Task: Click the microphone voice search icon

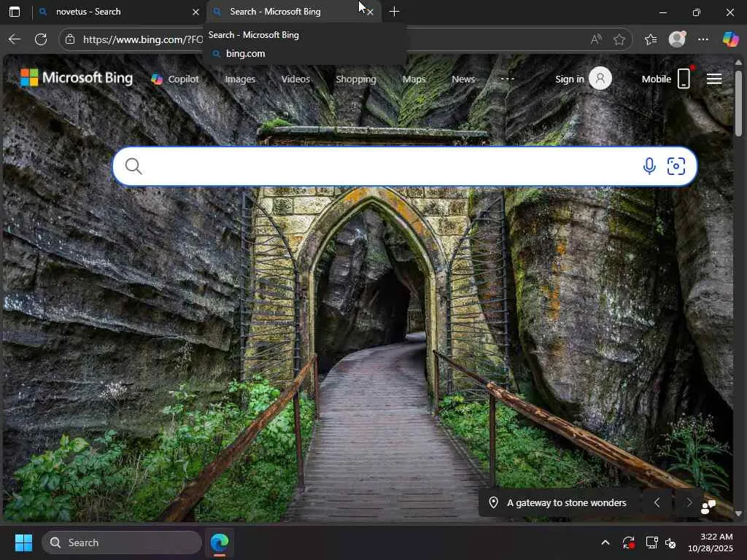Action: (649, 166)
